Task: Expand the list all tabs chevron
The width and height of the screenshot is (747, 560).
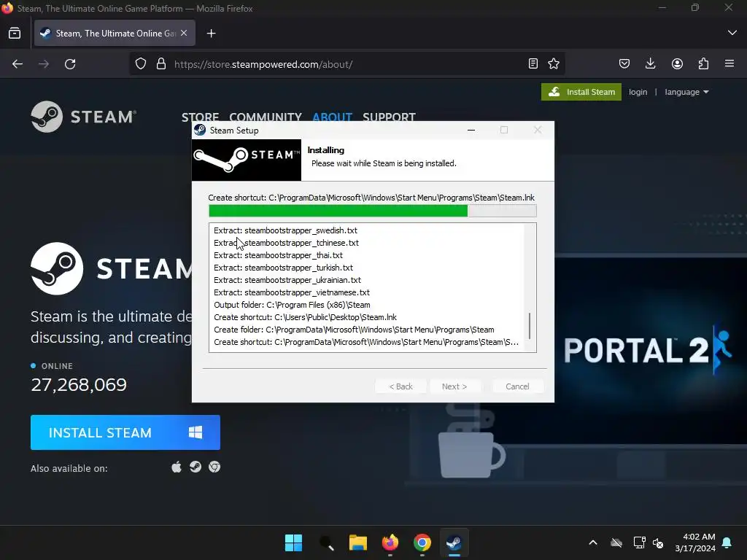Action: [732, 33]
